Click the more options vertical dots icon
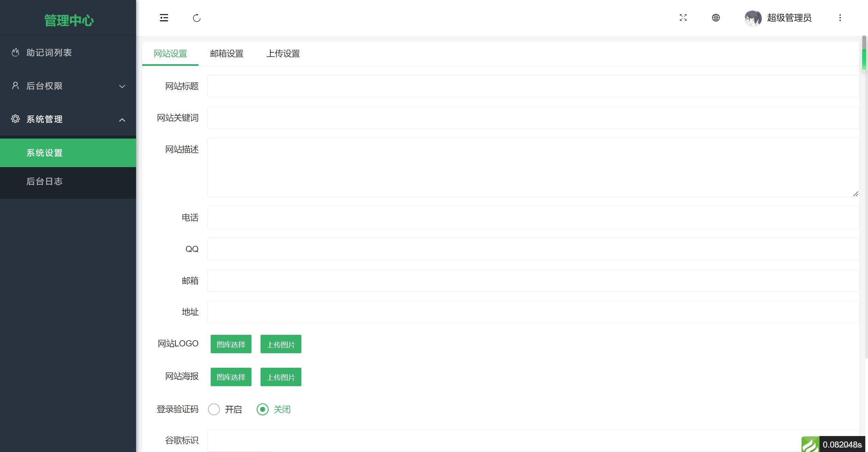The width and height of the screenshot is (868, 452). pos(840,18)
